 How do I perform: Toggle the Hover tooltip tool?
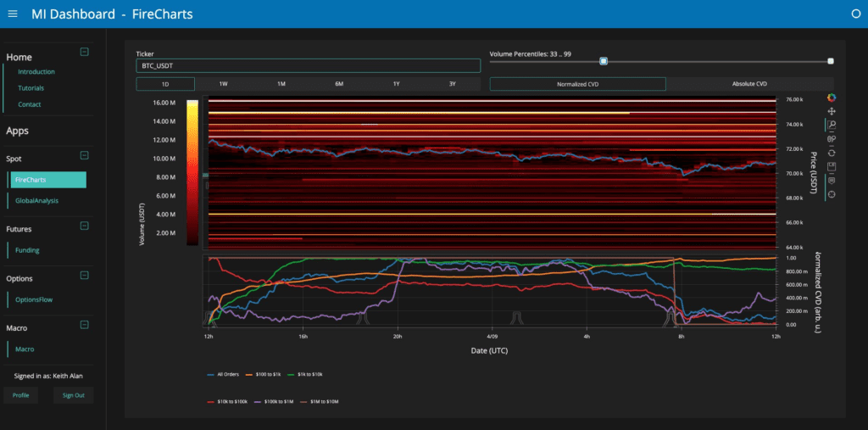point(832,180)
